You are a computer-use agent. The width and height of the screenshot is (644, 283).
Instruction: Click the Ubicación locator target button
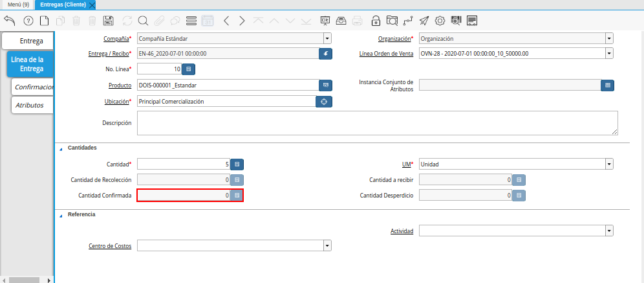(324, 102)
